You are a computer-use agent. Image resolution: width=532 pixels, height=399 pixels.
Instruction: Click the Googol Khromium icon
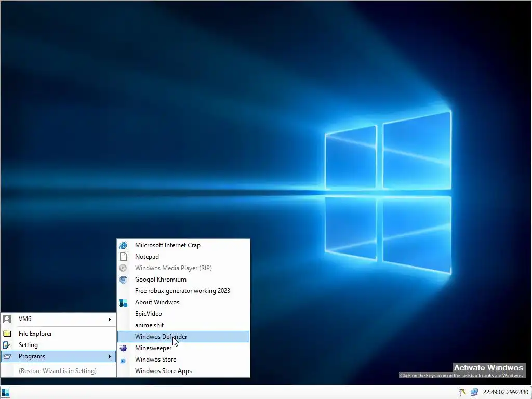[123, 280]
